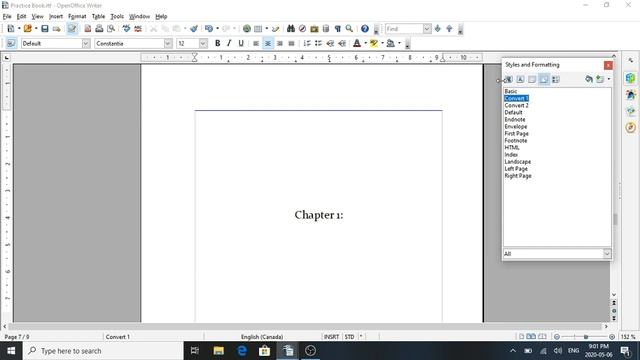Open the Edit menu

pyautogui.click(x=21, y=16)
